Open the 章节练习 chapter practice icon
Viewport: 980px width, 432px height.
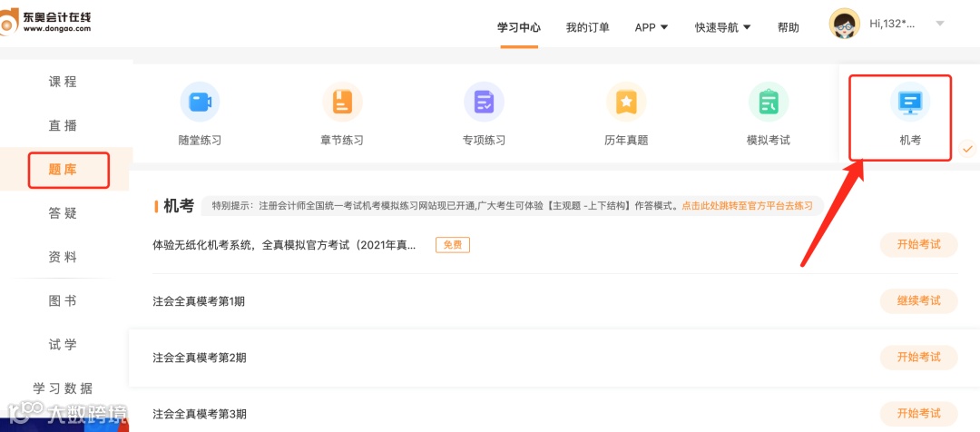[342, 102]
